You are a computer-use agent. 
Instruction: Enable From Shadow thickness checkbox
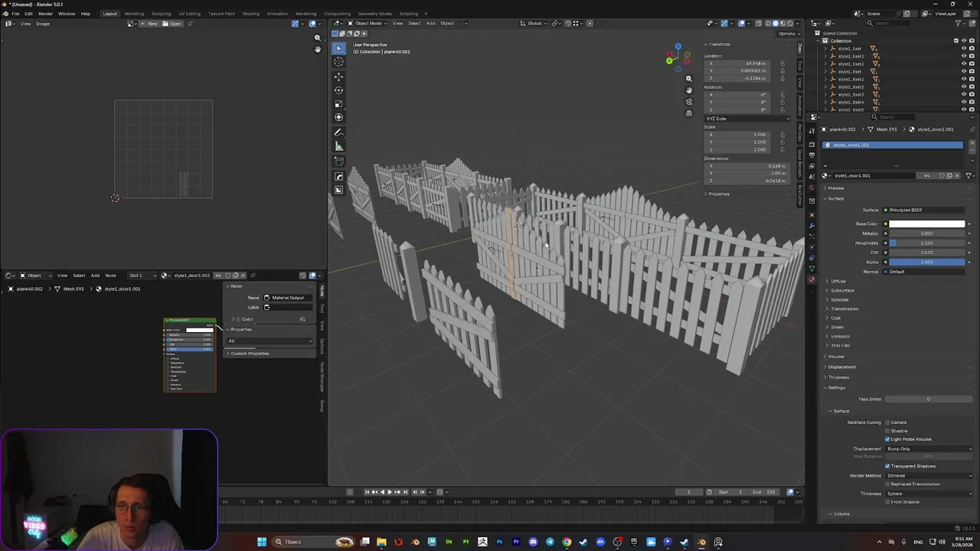coord(887,502)
